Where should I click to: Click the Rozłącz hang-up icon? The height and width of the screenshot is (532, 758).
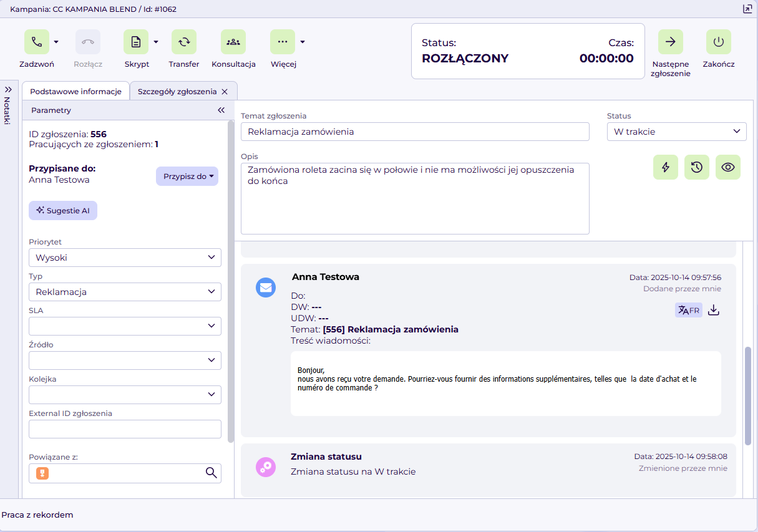[x=88, y=42]
